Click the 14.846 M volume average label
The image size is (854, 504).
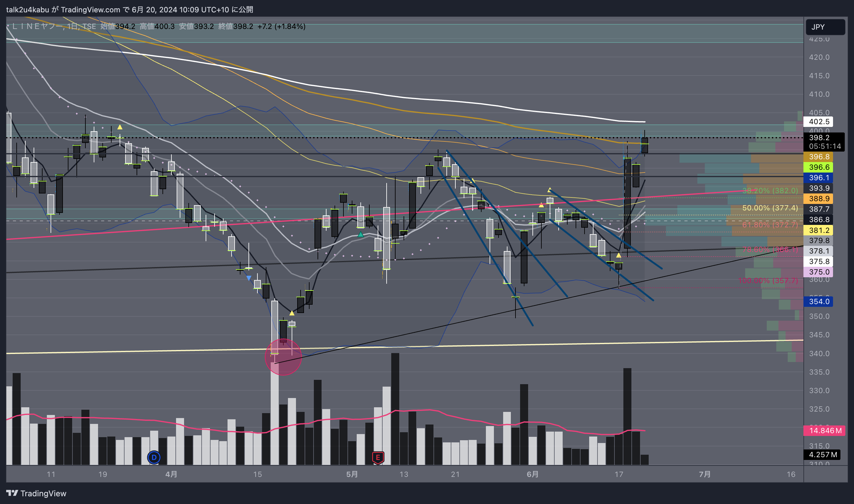[x=825, y=431]
